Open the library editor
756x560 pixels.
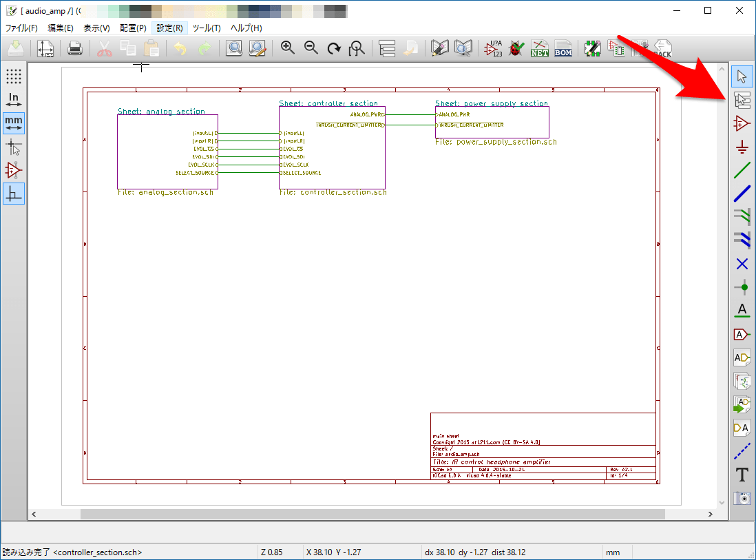click(439, 48)
